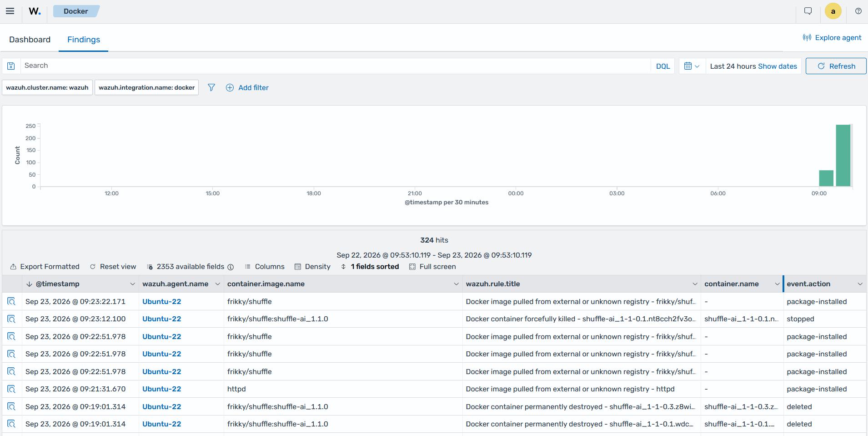The image size is (868, 436).
Task: Inspect the 09:23:22.171 row document
Action: point(11,301)
